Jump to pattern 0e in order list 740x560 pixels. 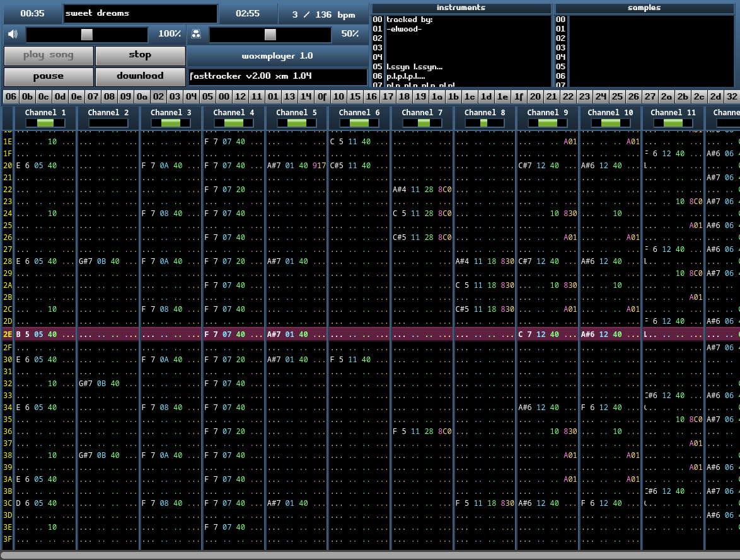coord(76,97)
